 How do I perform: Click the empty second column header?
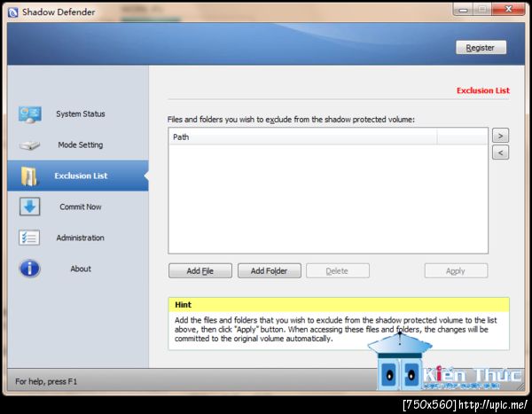[462, 137]
